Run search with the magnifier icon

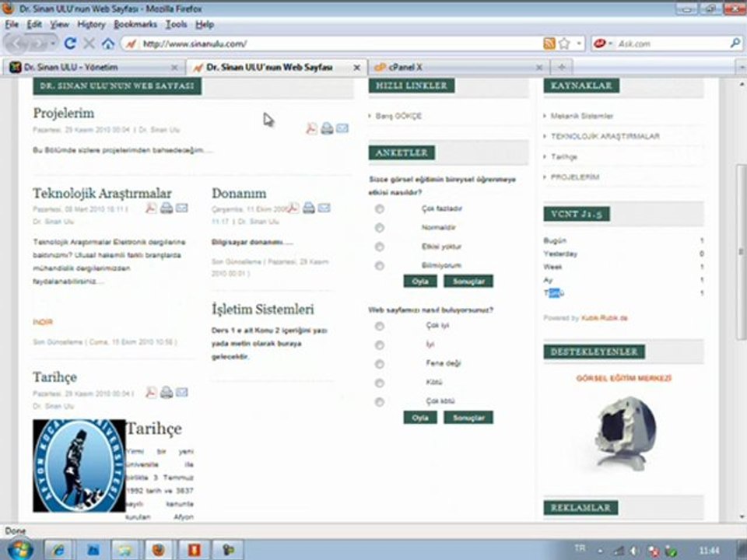735,44
